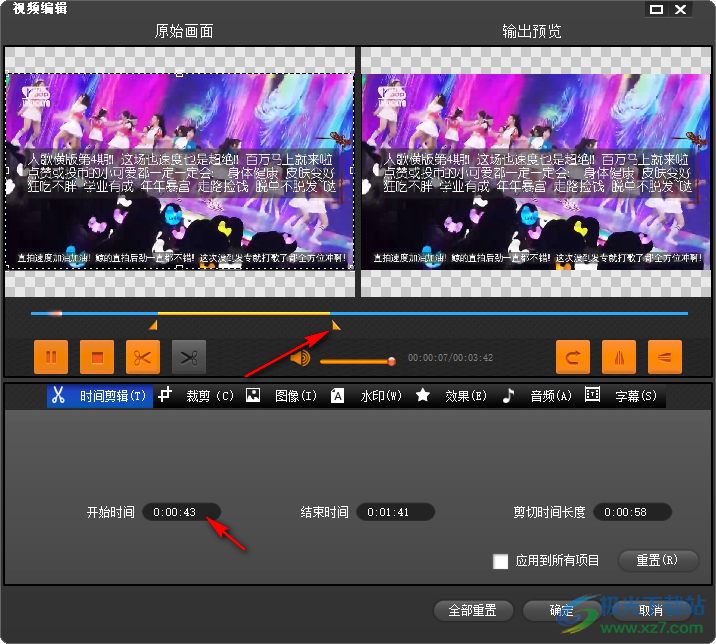716x644 pixels.
Task: Maximize the 视频编辑 window
Action: click(656, 9)
